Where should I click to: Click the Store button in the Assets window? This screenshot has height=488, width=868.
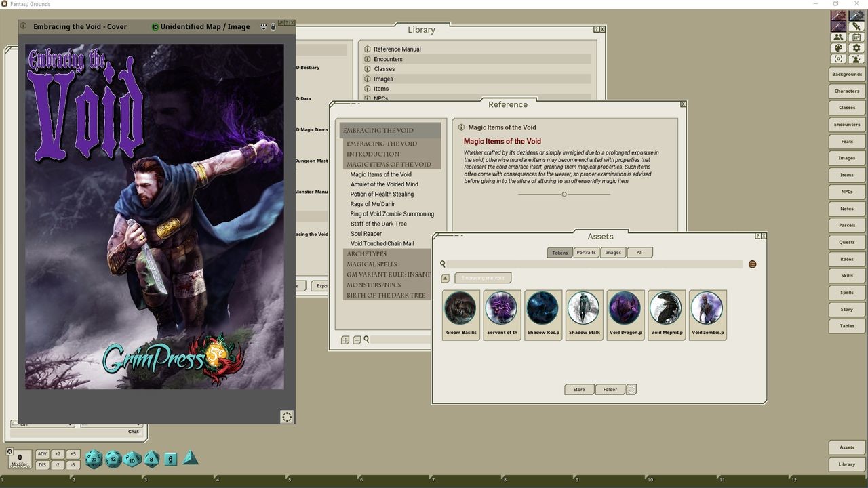click(x=578, y=389)
